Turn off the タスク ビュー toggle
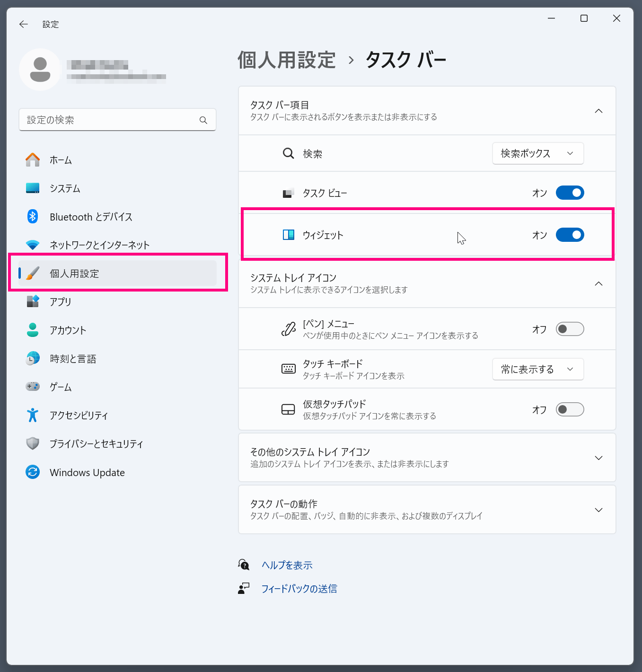The width and height of the screenshot is (642, 672). pos(570,193)
